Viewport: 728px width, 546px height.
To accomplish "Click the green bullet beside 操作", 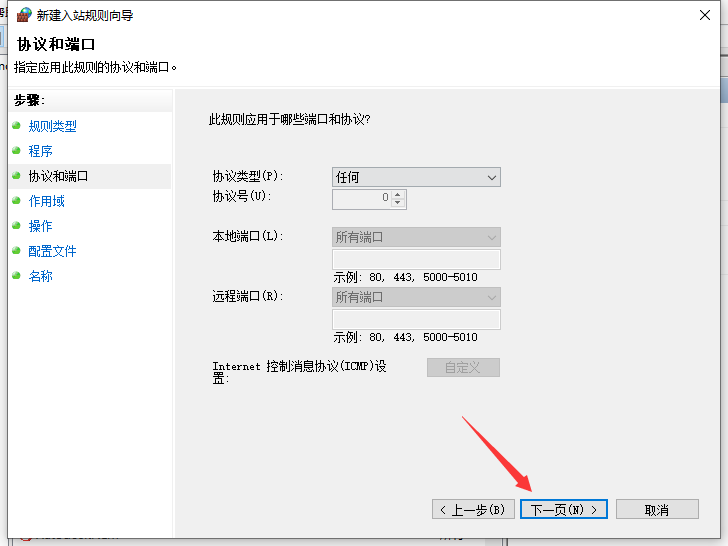I will (17, 226).
